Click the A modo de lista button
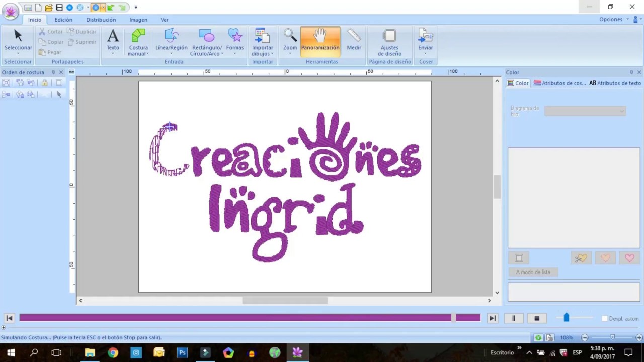The image size is (644, 362). 533,272
